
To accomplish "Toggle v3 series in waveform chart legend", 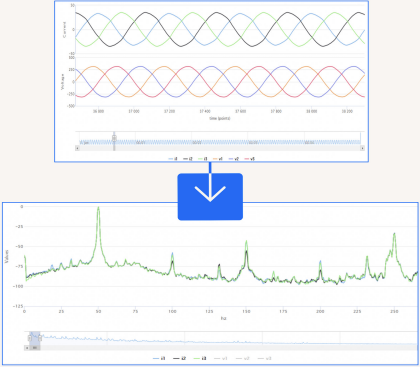I will tap(250, 159).
